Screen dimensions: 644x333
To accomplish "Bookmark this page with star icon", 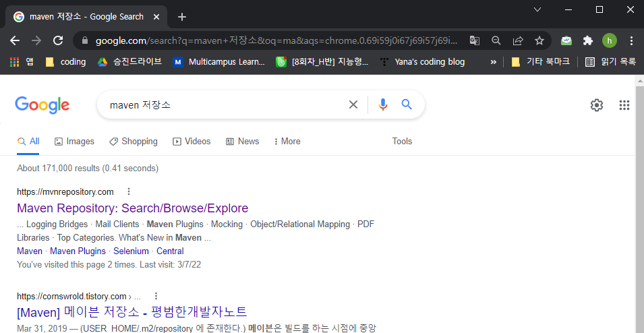I will coord(539,40).
